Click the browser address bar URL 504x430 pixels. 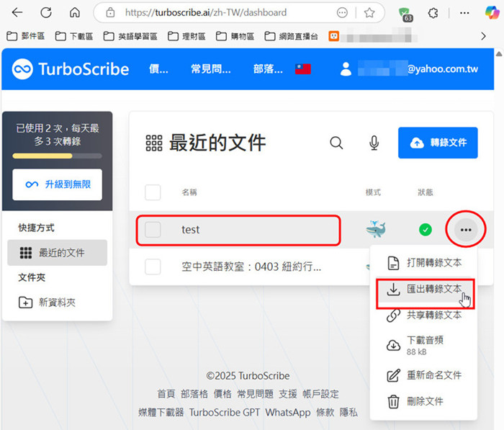(205, 13)
